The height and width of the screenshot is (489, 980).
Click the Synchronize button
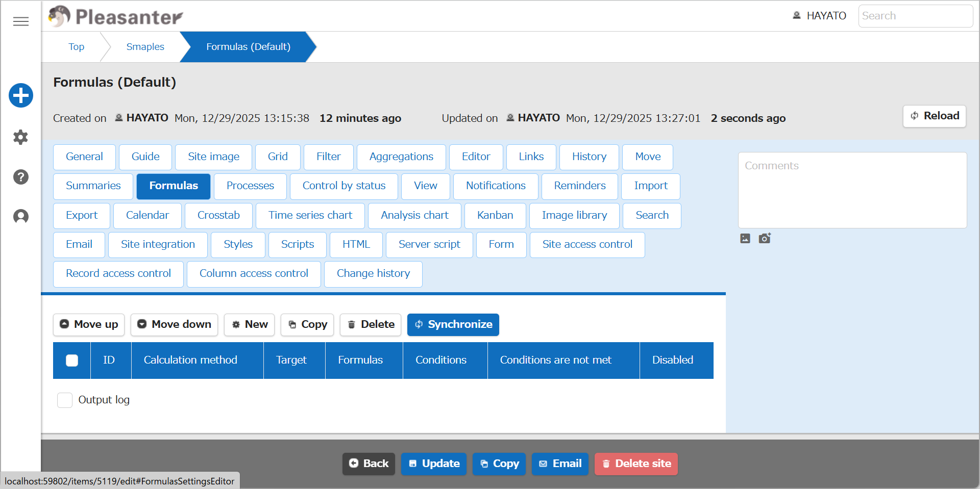pyautogui.click(x=453, y=325)
